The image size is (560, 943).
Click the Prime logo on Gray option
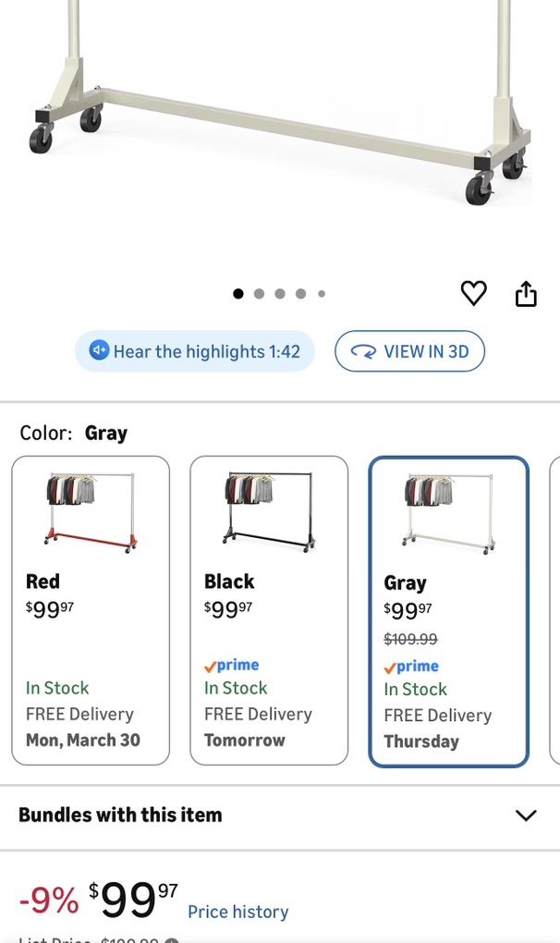coord(411,667)
